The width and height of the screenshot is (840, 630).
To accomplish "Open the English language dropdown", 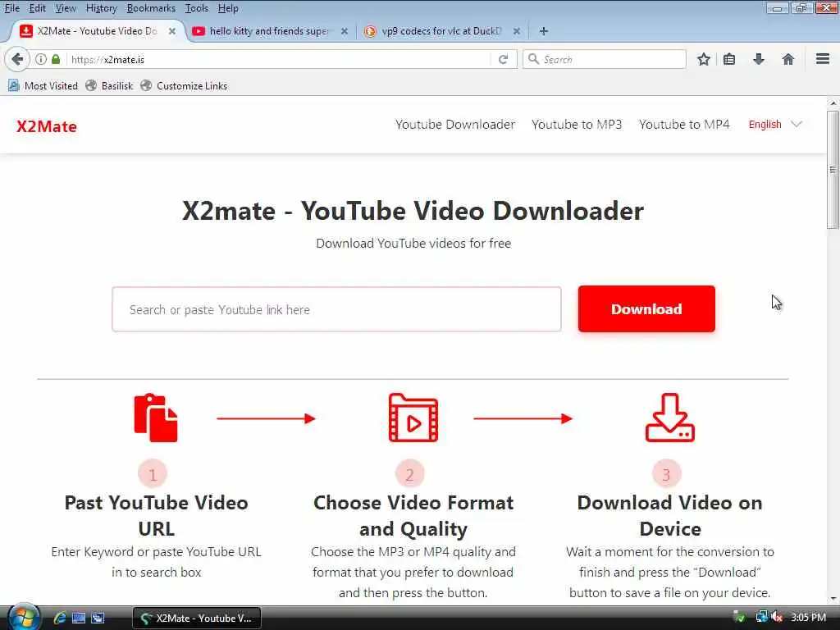I will (x=774, y=125).
